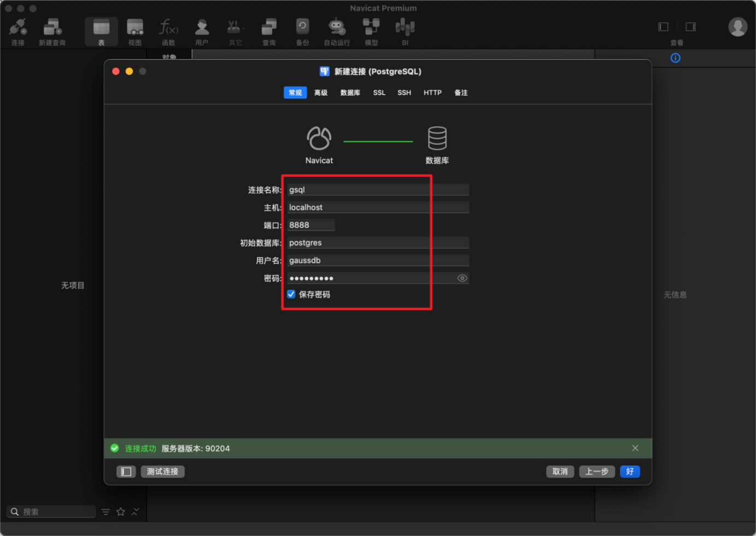
Task: Switch to the HTTP tab
Action: click(432, 93)
